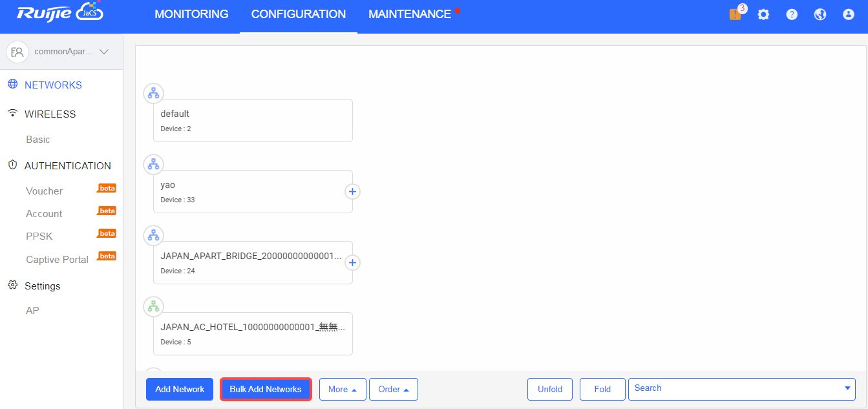Open the Account menu item
The image size is (868, 409).
click(44, 214)
